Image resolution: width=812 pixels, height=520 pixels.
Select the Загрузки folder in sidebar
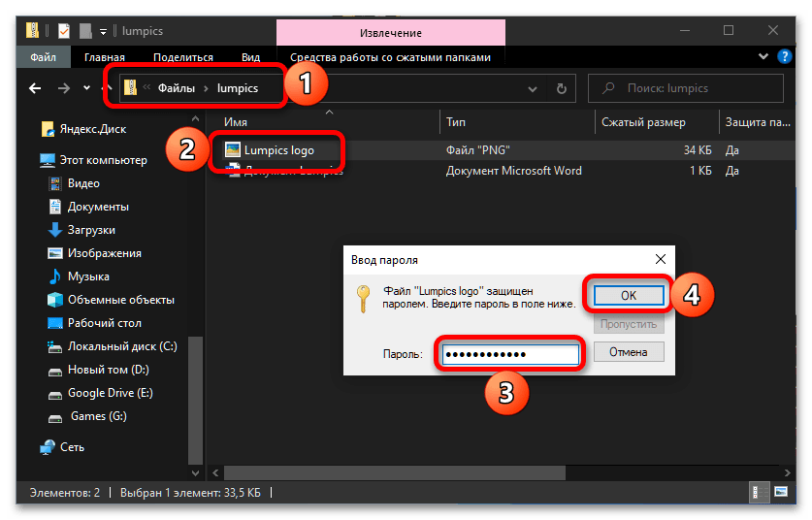[x=91, y=230]
